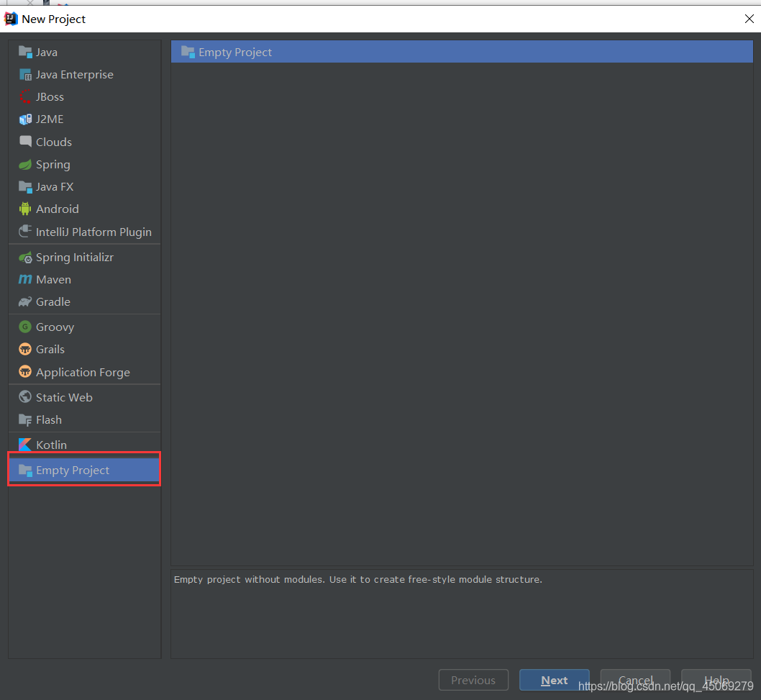Select the Clouds label

click(54, 142)
